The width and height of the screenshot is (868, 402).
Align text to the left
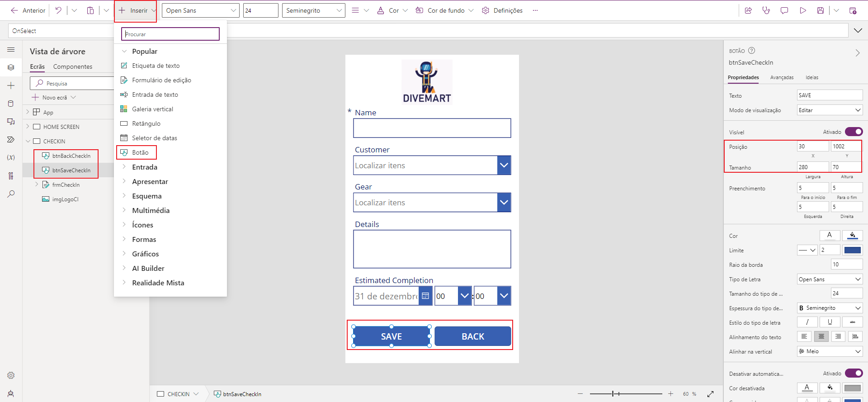coord(804,336)
